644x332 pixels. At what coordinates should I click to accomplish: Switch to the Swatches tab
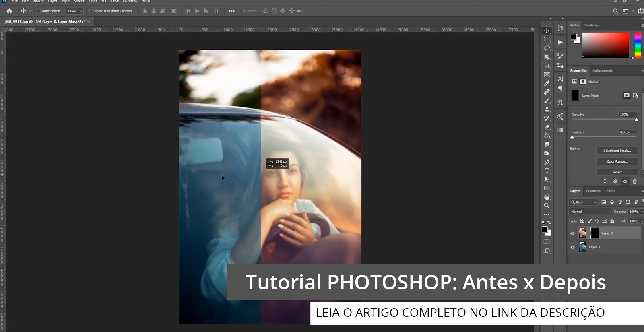click(x=592, y=25)
